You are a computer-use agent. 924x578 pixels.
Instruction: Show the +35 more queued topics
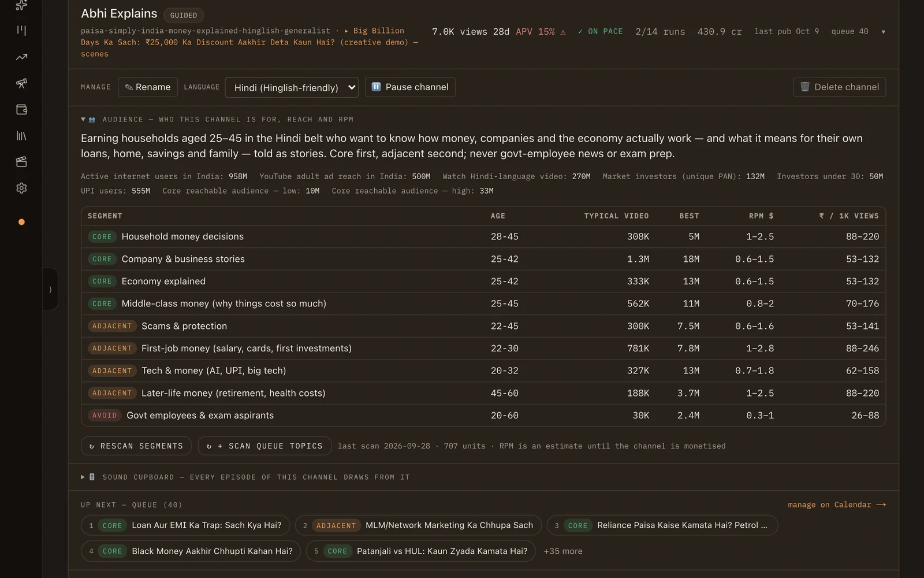coord(563,551)
